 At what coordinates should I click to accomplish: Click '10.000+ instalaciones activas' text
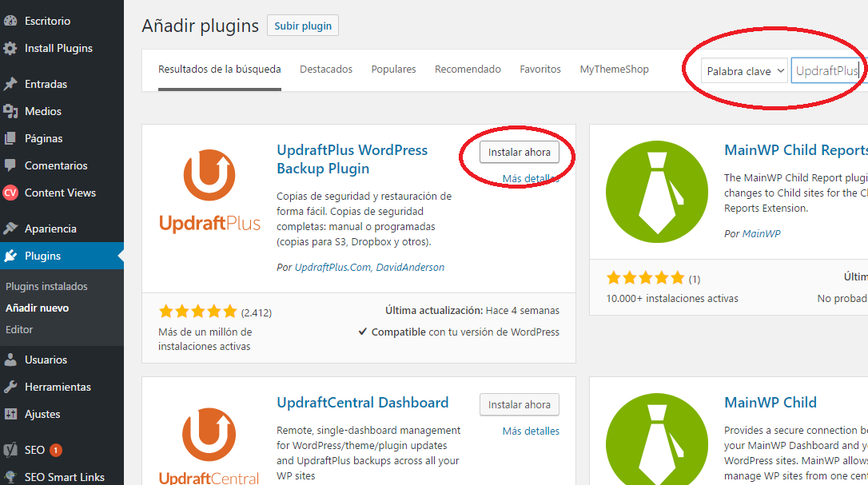coord(672,298)
